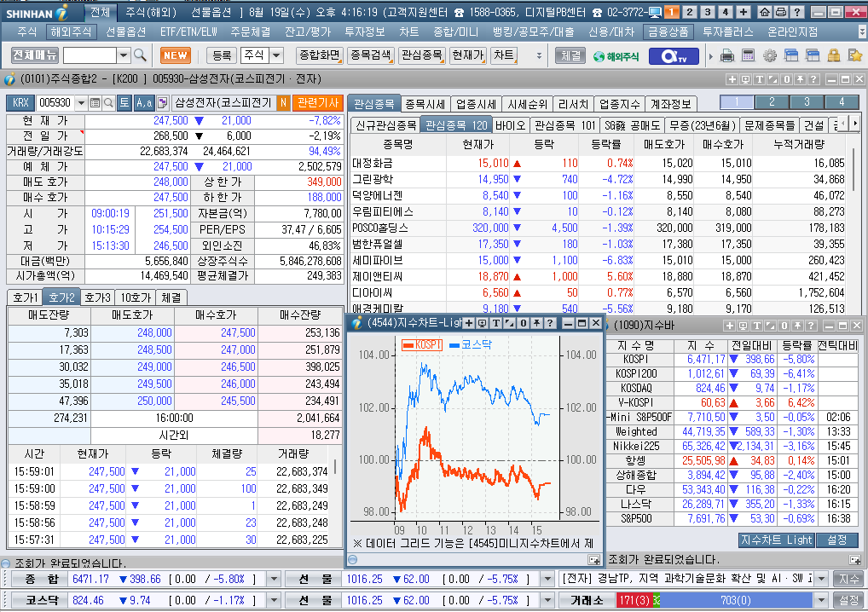Select the 바이오 watchlist group tab
Screen dimensions: 868x612
511,125
